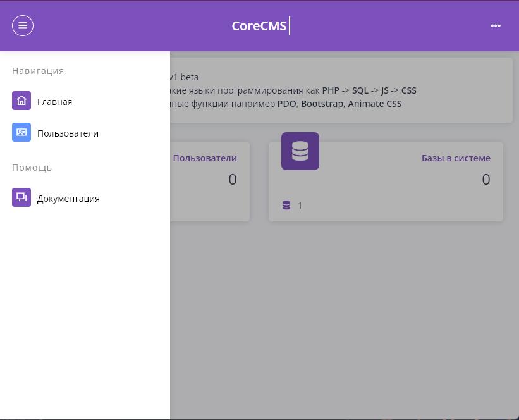Viewport: 519px width, 420px height.
Task: Click the CoreCMS header title
Action: [x=259, y=26]
